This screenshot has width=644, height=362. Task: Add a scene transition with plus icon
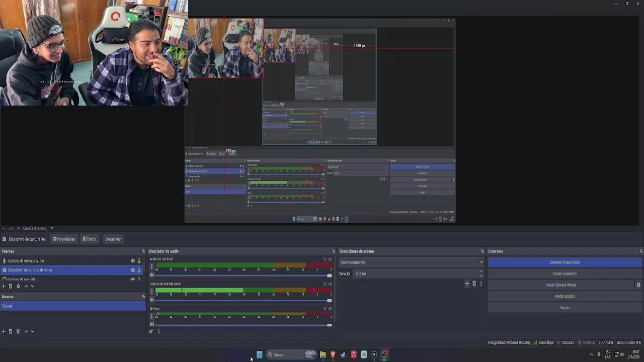[467, 284]
